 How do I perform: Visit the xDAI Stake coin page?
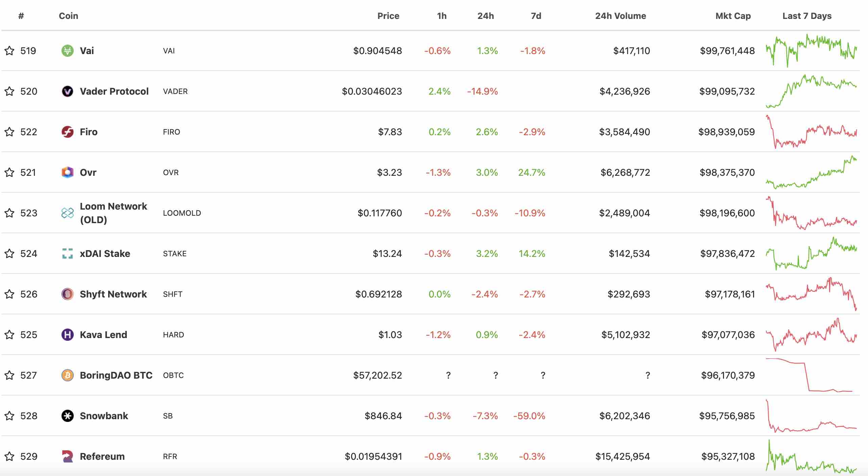[105, 254]
